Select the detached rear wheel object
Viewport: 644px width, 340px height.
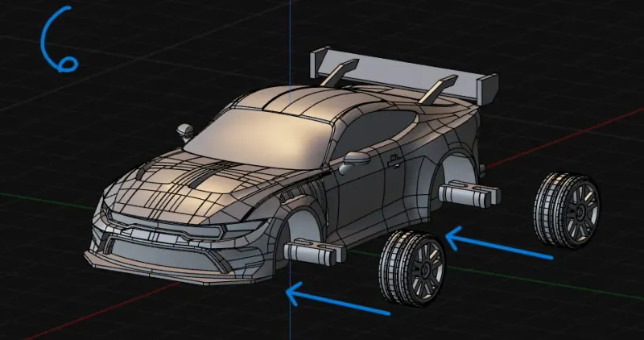(567, 210)
